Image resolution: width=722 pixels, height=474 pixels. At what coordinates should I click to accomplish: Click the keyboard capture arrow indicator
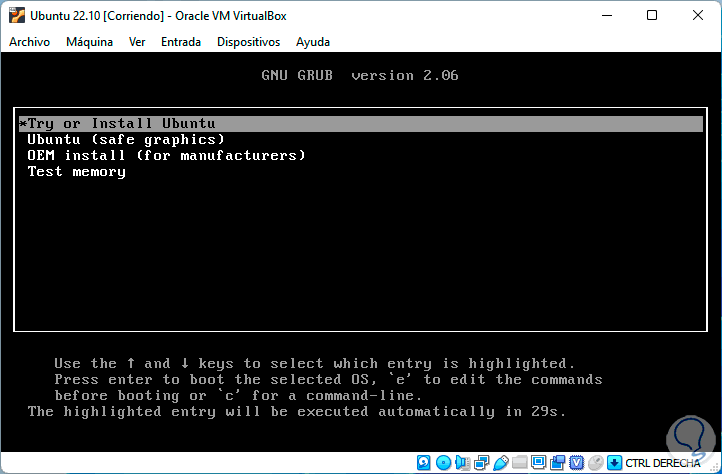[614, 462]
